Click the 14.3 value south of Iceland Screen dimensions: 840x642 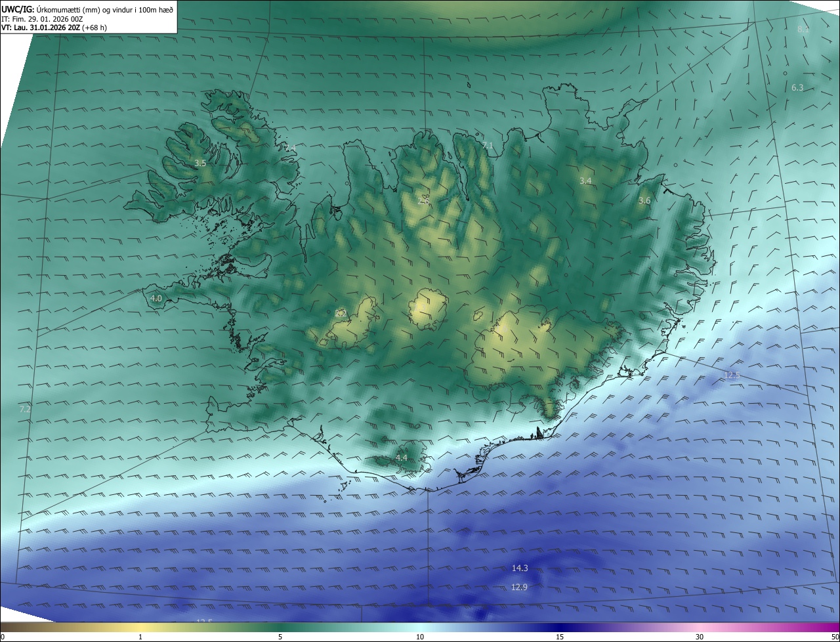pyautogui.click(x=520, y=568)
